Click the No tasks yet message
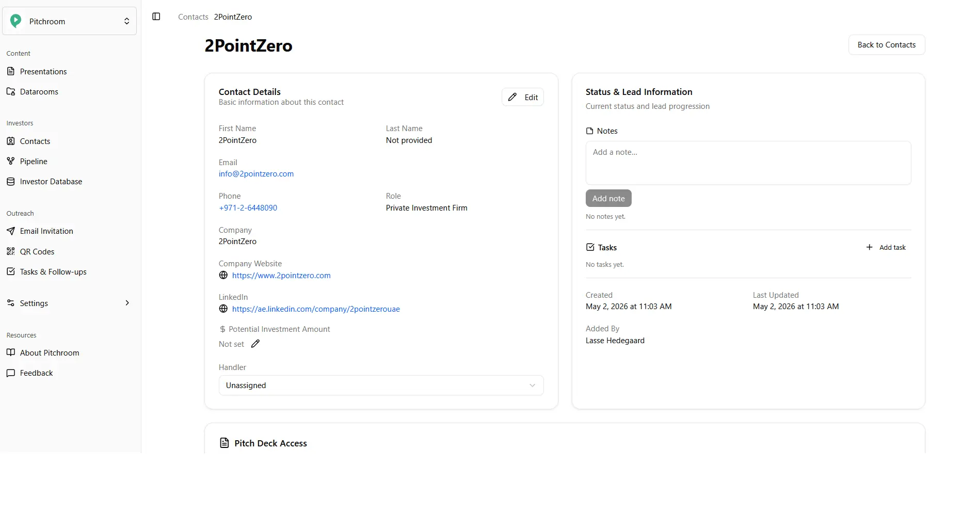Image resolution: width=980 pixels, height=530 pixels. tap(604, 265)
